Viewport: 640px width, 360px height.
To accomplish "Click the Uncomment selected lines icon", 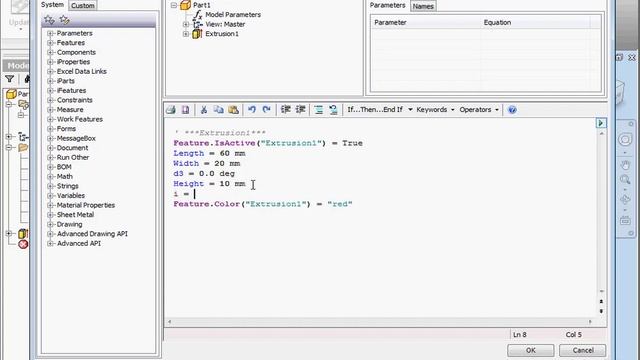I will [x=333, y=109].
